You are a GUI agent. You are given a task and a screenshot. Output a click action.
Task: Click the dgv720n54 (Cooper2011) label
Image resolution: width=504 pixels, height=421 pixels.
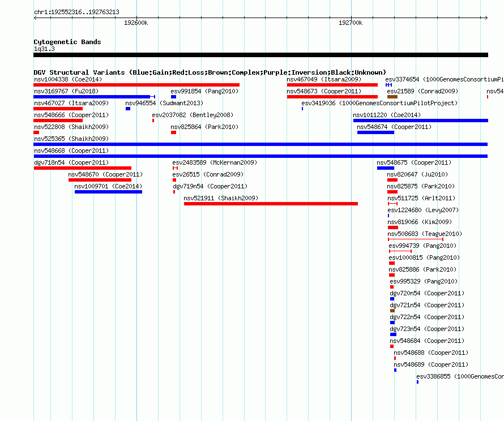click(x=427, y=293)
